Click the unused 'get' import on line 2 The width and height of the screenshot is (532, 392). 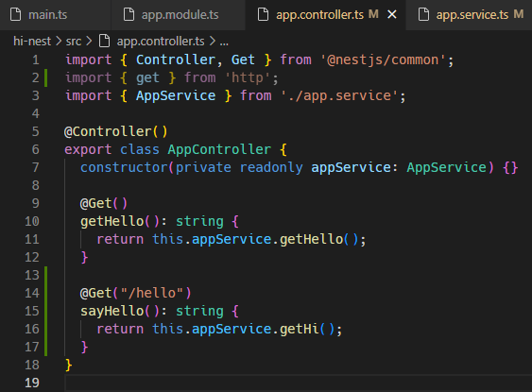[x=147, y=78]
